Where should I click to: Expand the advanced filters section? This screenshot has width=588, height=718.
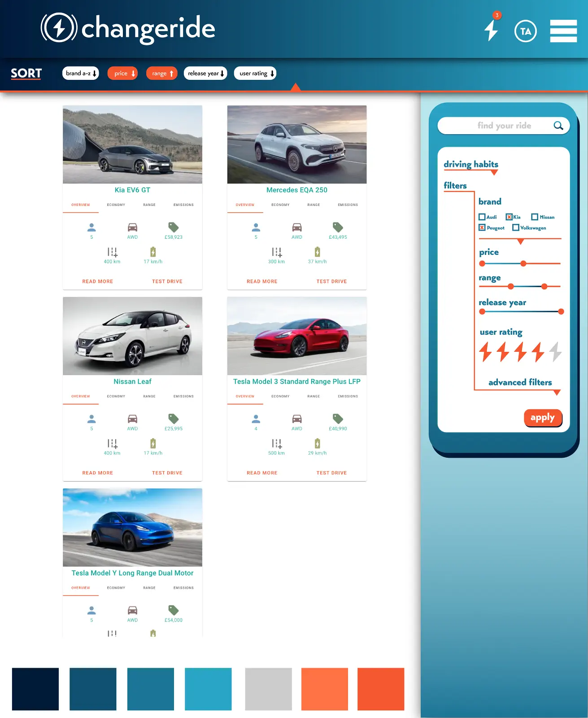557,393
